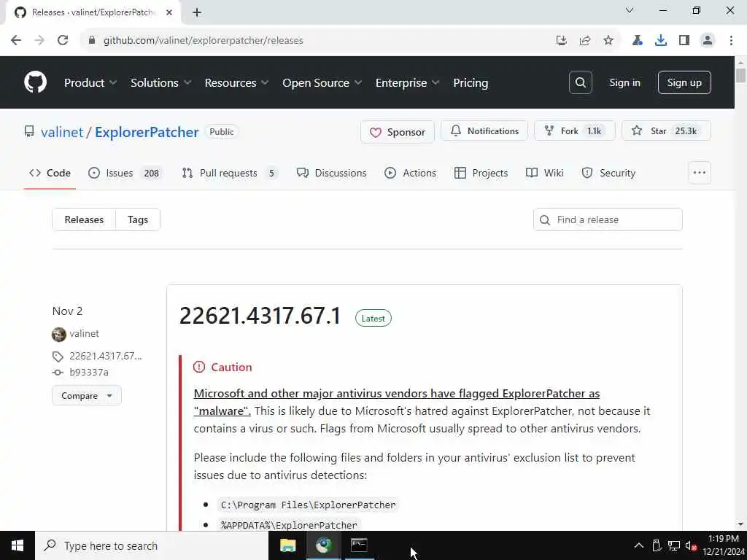Click the Notifications button

click(x=484, y=131)
